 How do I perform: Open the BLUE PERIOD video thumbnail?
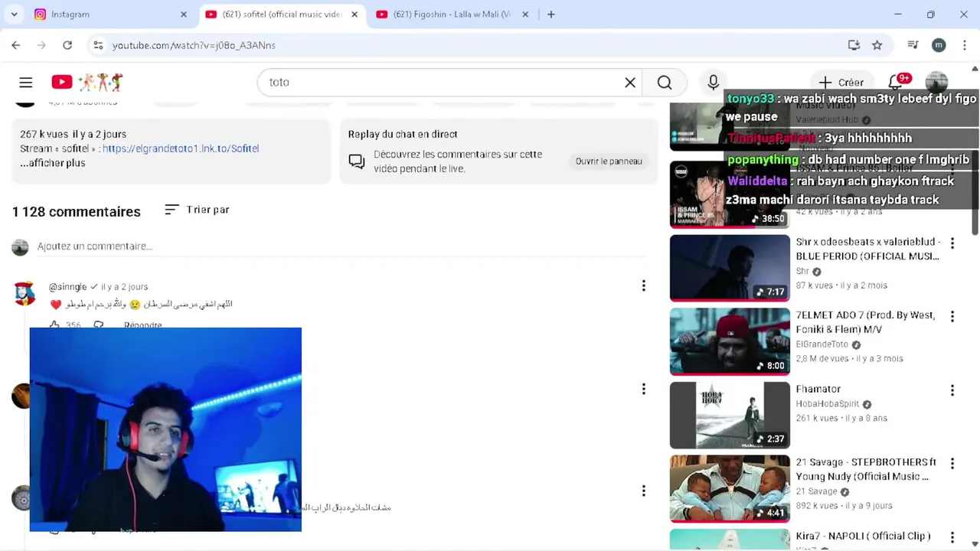pyautogui.click(x=730, y=268)
